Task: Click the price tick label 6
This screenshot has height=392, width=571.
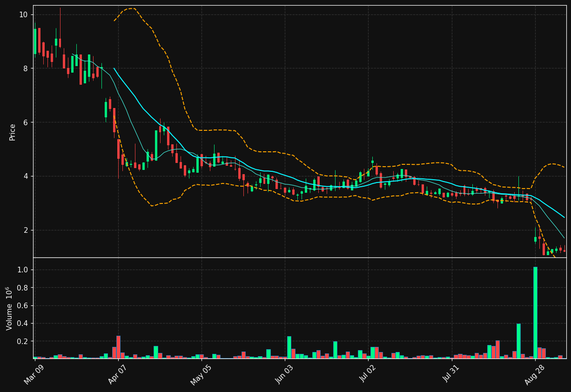Action: tap(26, 122)
